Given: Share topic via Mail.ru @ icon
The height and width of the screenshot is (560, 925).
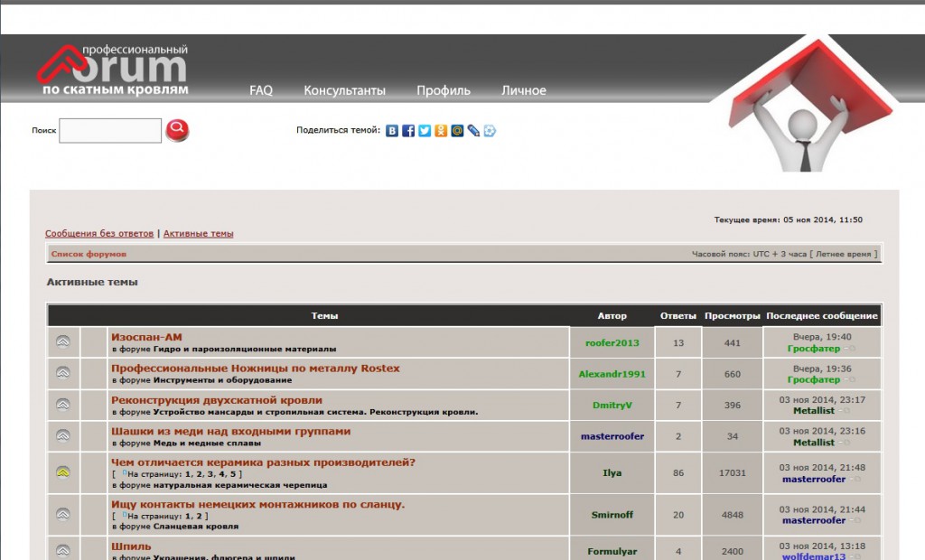Looking at the screenshot, I should click(x=457, y=131).
